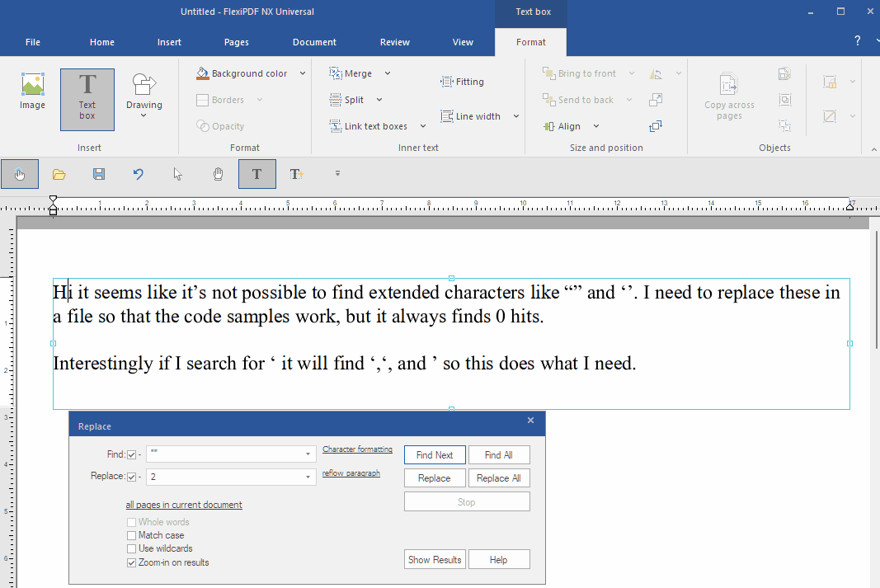The image size is (880, 588).
Task: Click the Text box tool in ribbon
Action: [87, 99]
